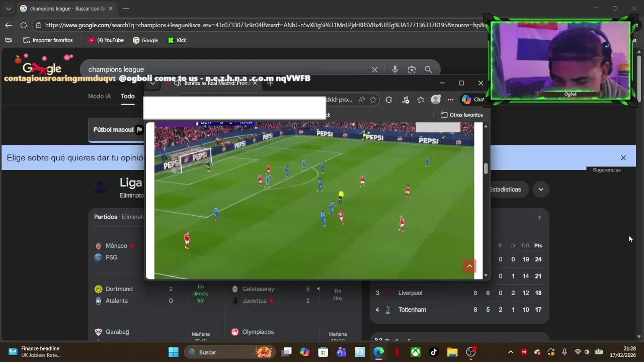Viewport: 644px width, 362px height.
Task: Dismiss the opinion banner with its X
Action: pos(623,158)
